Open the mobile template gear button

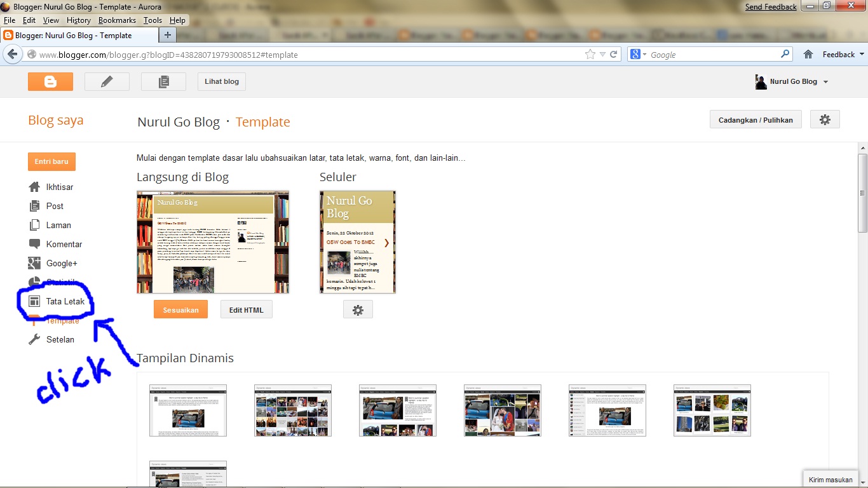(x=358, y=309)
